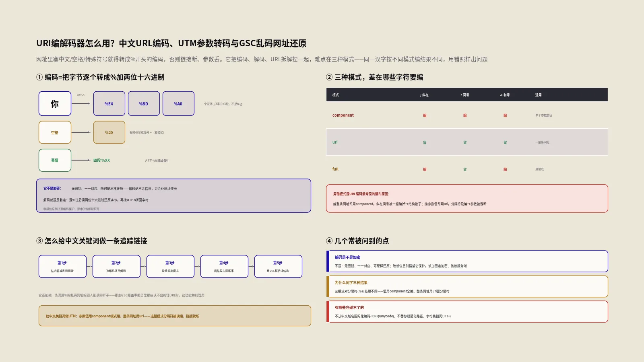Click the FAQ card "编码是不是加密"
644x362 pixels.
click(467, 261)
